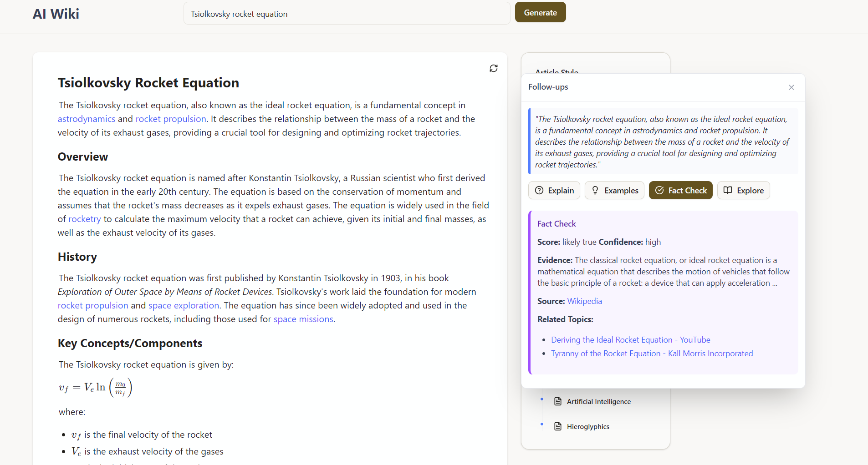Follow the rocketry link in Overview

(x=85, y=219)
